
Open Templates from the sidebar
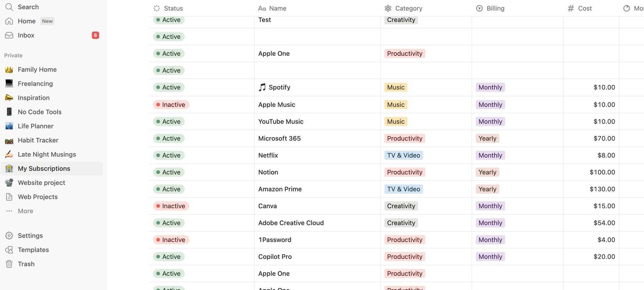coord(33,249)
